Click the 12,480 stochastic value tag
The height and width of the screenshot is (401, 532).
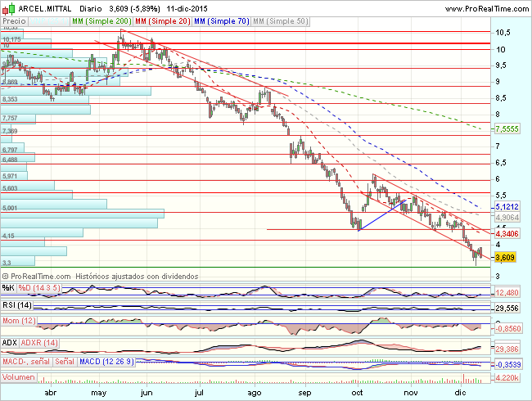[x=507, y=293]
